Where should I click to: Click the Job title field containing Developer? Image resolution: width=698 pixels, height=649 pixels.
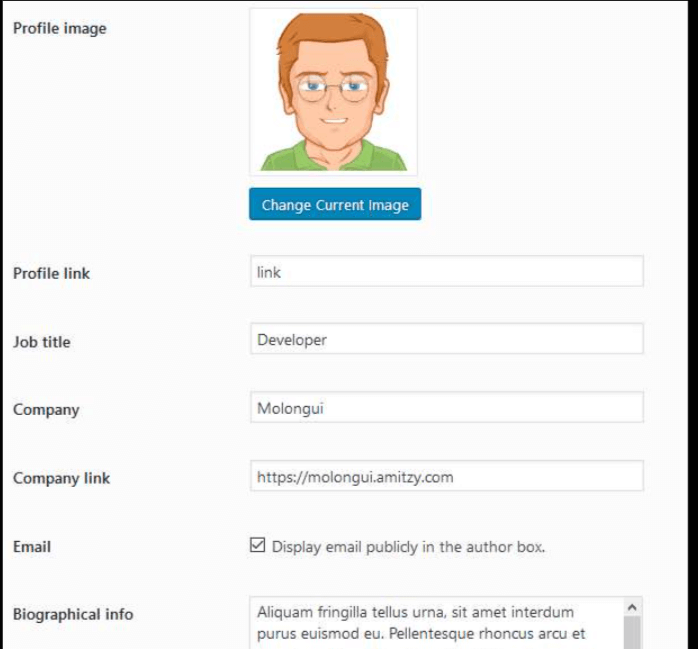tap(446, 339)
